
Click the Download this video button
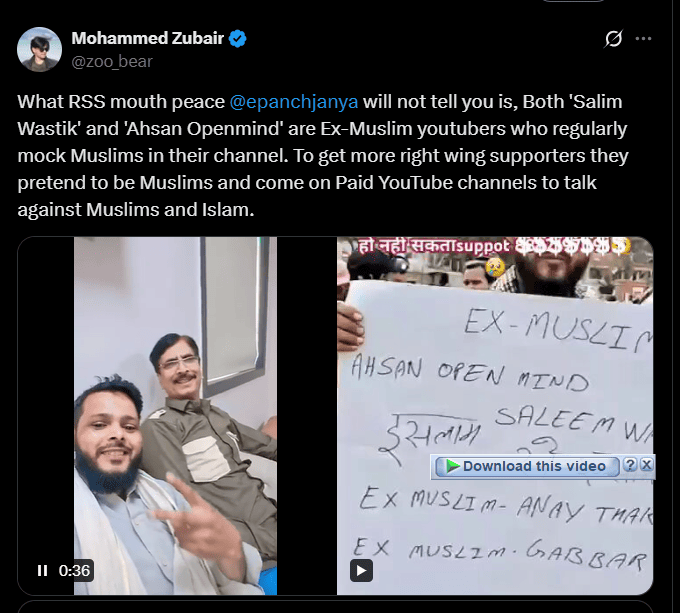[527, 466]
